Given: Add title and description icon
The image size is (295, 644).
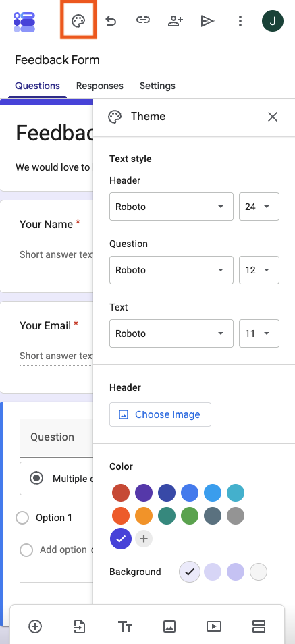Looking at the screenshot, I should point(124,626).
